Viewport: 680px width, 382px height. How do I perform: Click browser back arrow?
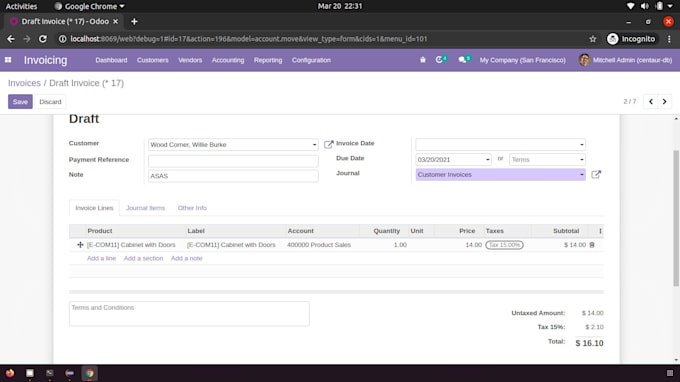pos(11,39)
